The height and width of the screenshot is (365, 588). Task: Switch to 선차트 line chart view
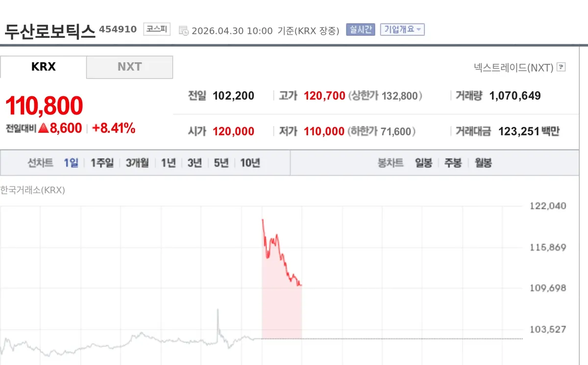(40, 163)
